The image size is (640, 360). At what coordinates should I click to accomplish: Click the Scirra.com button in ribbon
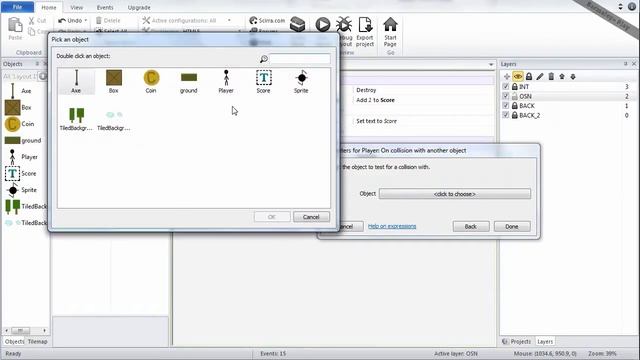[267, 20]
